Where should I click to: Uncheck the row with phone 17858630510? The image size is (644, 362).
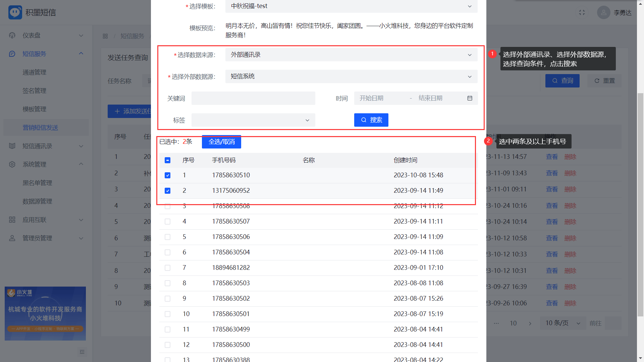[x=168, y=175]
